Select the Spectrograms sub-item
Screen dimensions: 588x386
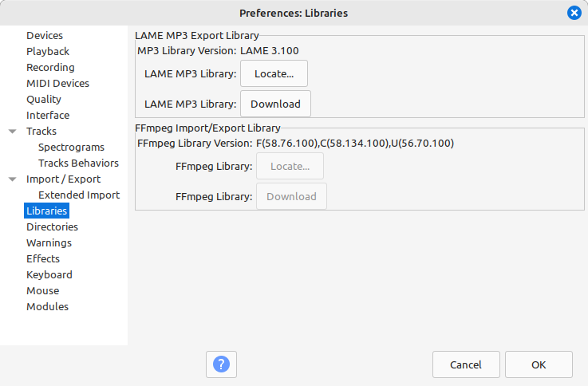[71, 148]
